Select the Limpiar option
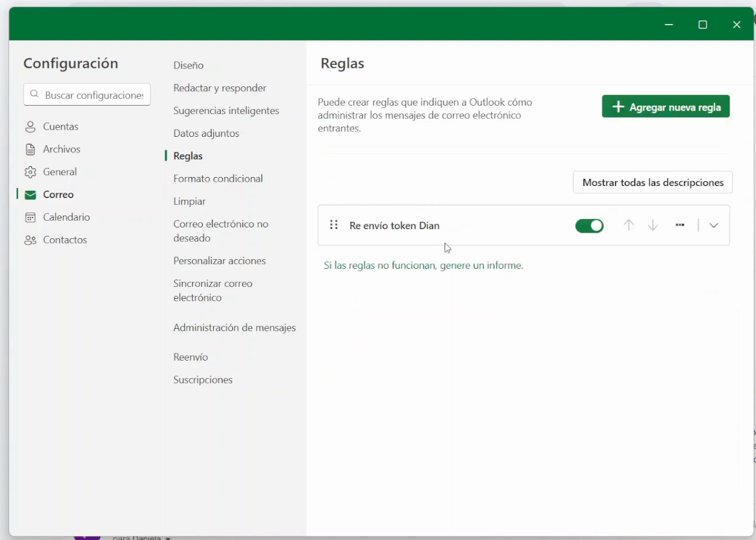 click(x=190, y=202)
